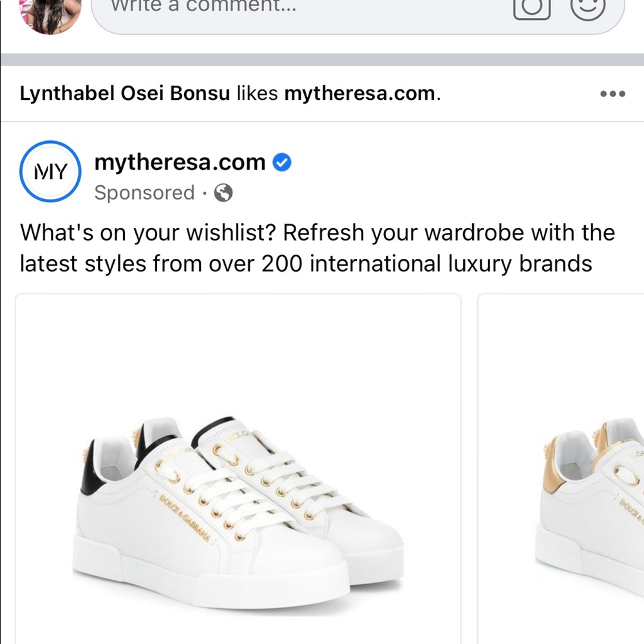644x644 pixels.
Task: Tap the caption line about luxury brands
Action: [x=306, y=263]
